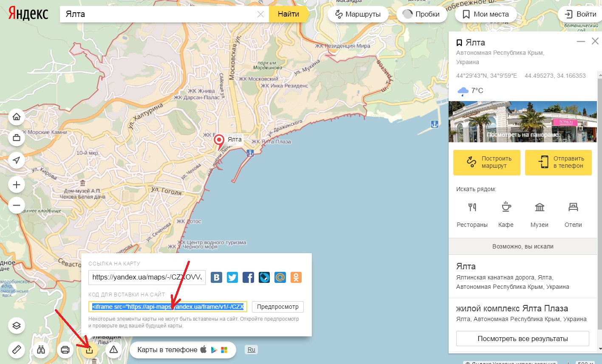The height and width of the screenshot is (364, 602).
Task: Collapse the Ялта info panel
Action: 580,42
